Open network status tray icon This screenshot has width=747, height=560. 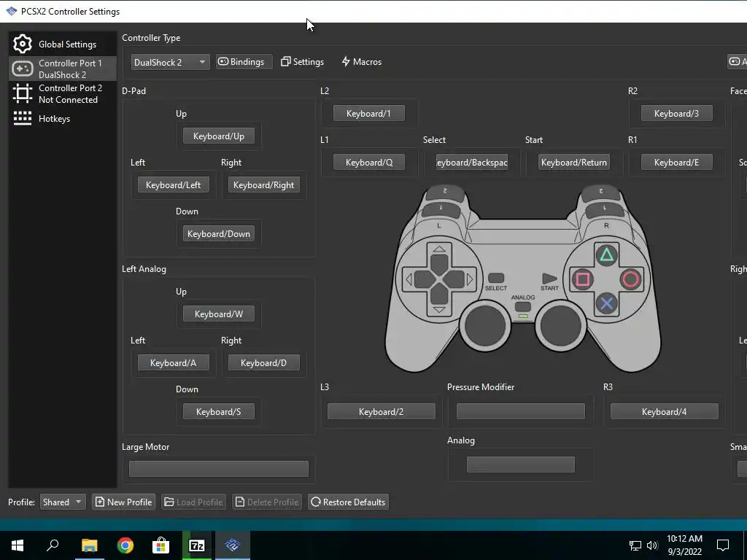coord(635,545)
